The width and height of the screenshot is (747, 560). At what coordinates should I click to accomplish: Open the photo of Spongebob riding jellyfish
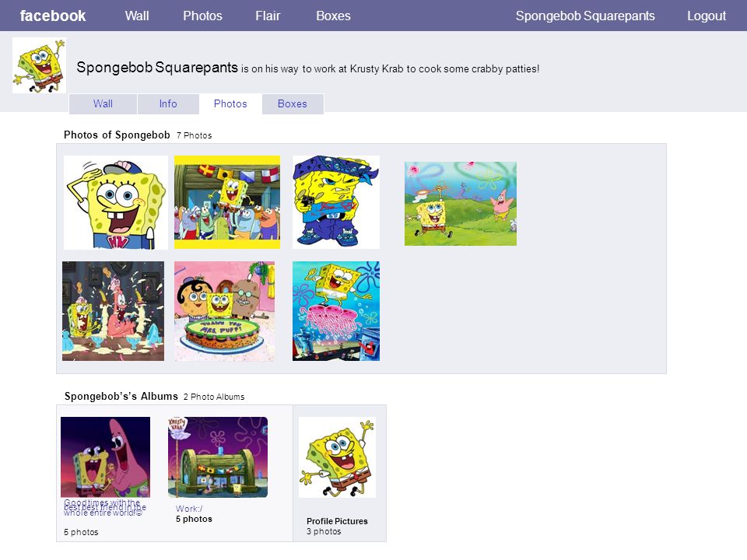click(336, 311)
